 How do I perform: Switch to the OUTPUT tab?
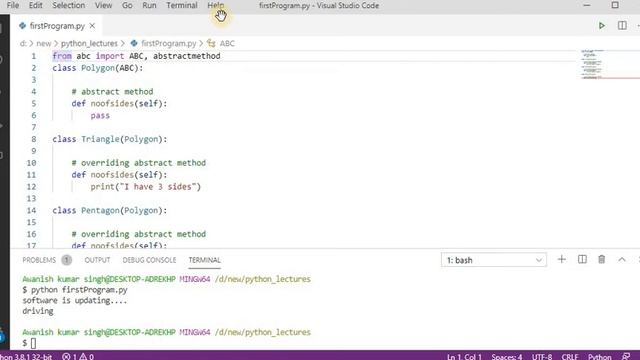point(97,260)
